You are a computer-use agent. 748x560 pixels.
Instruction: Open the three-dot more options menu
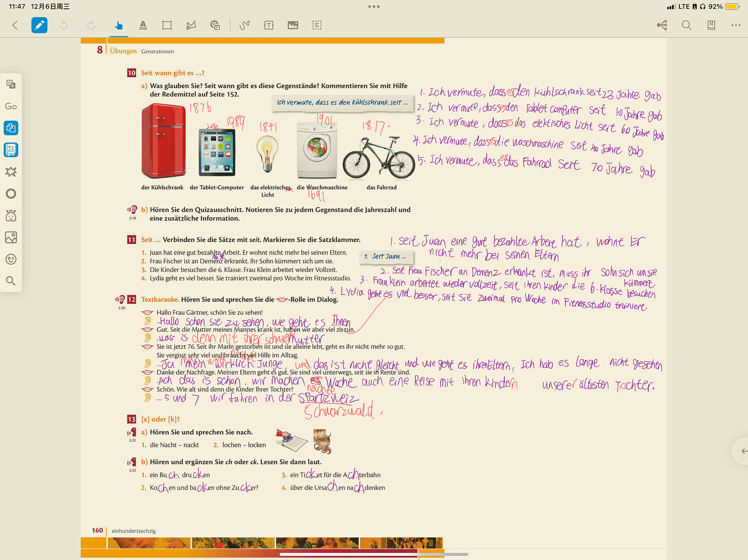[736, 25]
